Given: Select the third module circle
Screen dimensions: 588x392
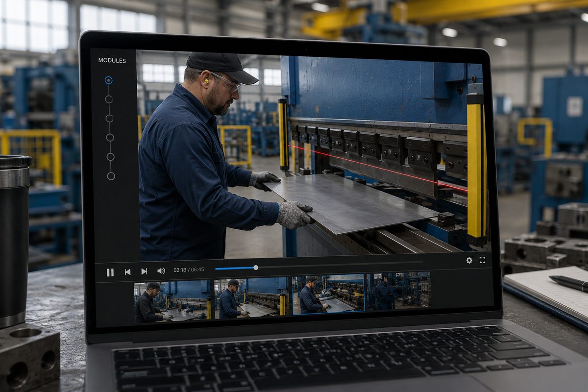Looking at the screenshot, I should pos(109,118).
